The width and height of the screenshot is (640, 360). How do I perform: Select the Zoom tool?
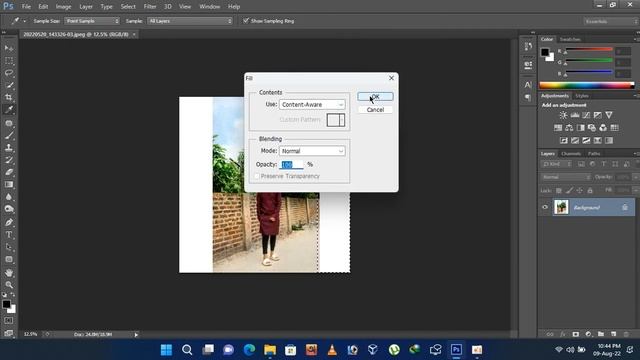coord(9,285)
